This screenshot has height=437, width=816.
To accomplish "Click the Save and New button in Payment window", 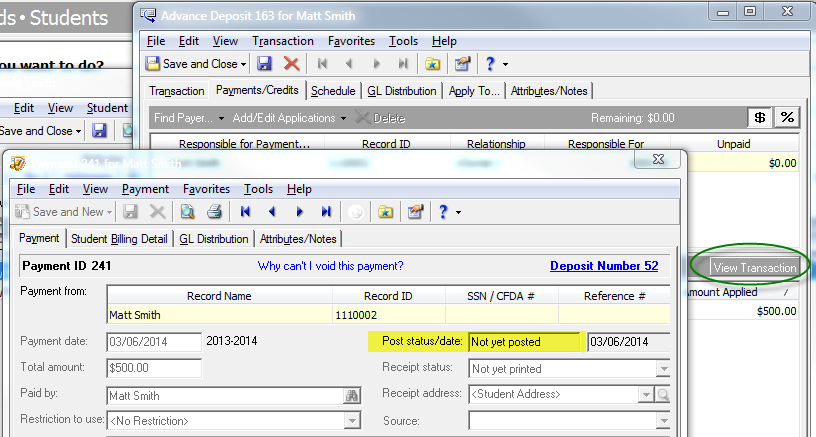I will [63, 212].
